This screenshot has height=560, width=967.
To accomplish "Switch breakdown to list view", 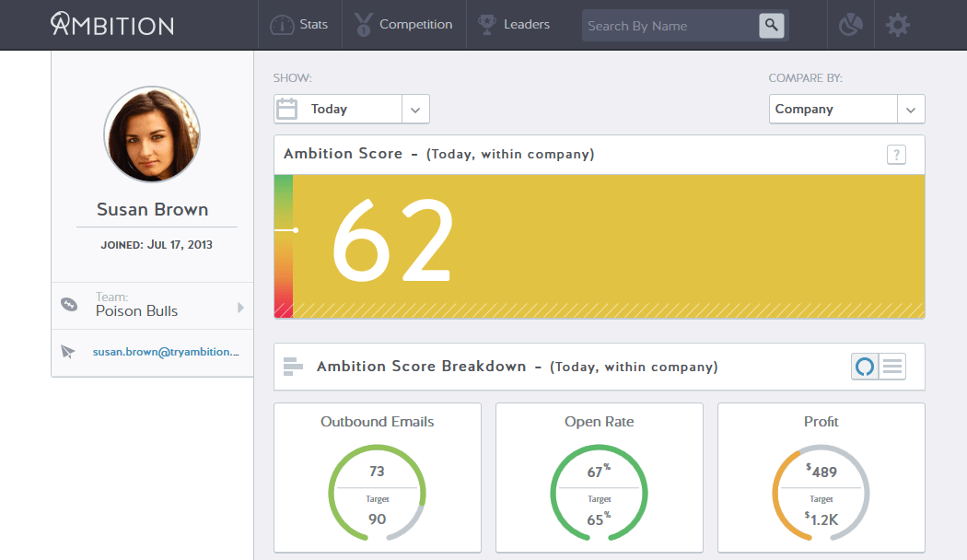I will (892, 367).
